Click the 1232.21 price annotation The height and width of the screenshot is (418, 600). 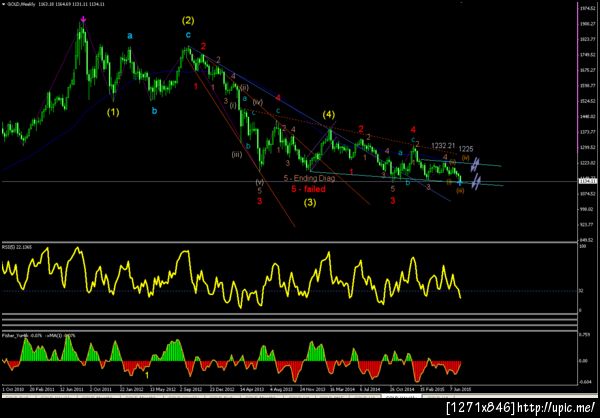(443, 146)
